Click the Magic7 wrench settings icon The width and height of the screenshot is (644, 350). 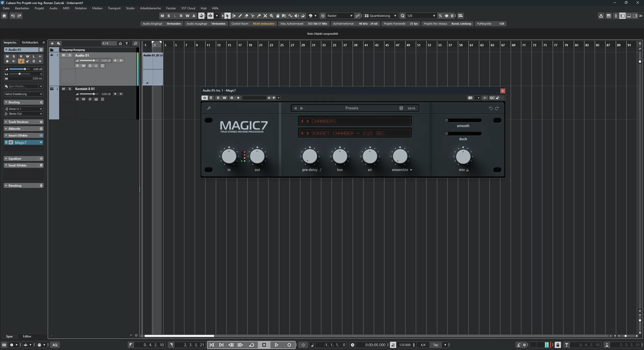tap(209, 108)
